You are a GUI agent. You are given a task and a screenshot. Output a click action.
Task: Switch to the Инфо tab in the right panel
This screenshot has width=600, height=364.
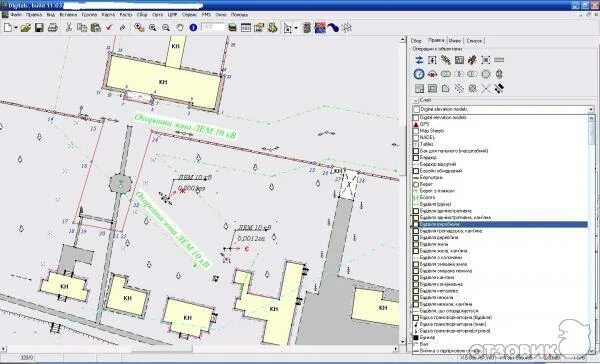pyautogui.click(x=455, y=41)
